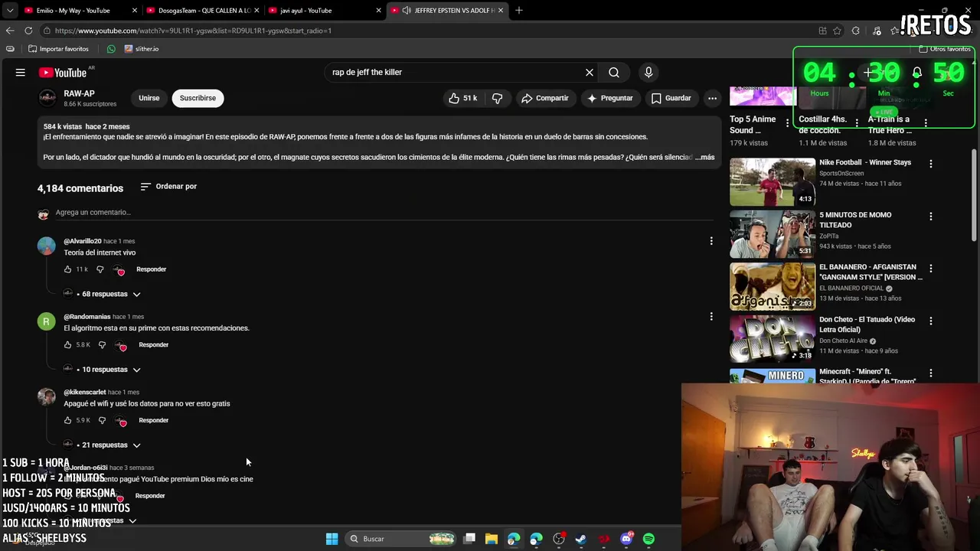Open options for 5 MINUTOS DE MOMO video

tap(931, 217)
